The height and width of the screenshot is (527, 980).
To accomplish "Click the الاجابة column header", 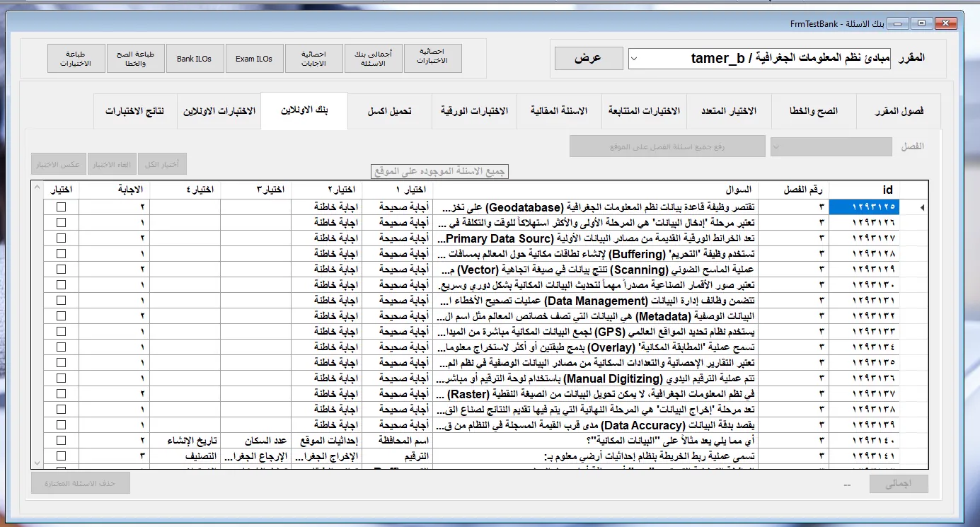I will (x=114, y=190).
